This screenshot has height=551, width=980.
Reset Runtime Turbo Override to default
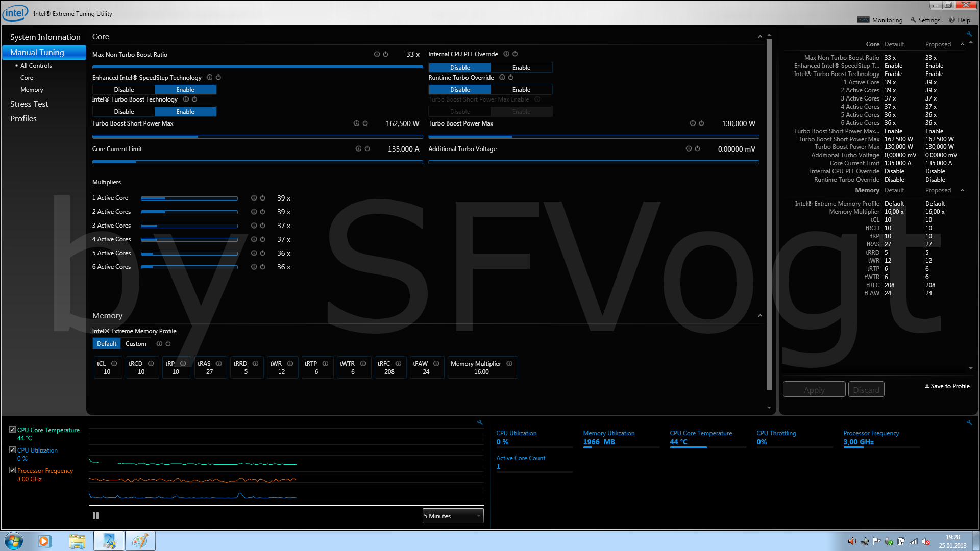(511, 78)
